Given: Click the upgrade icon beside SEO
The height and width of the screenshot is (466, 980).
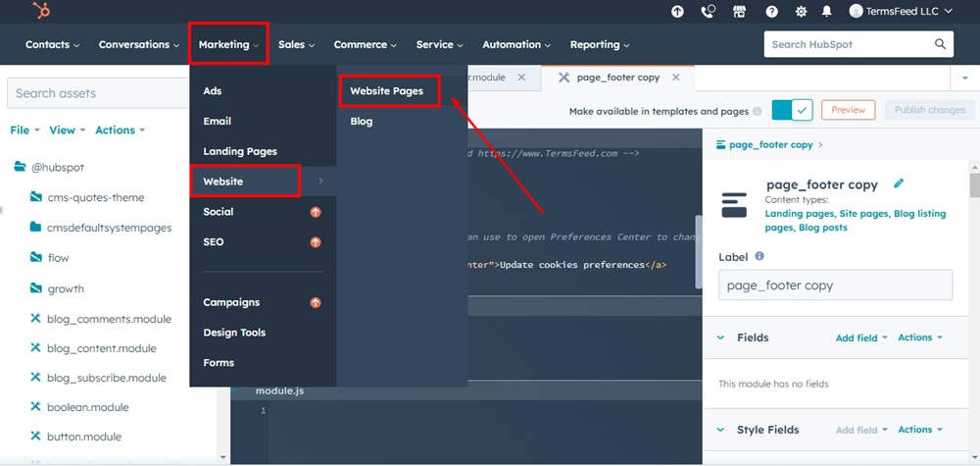Looking at the screenshot, I should coord(316,242).
